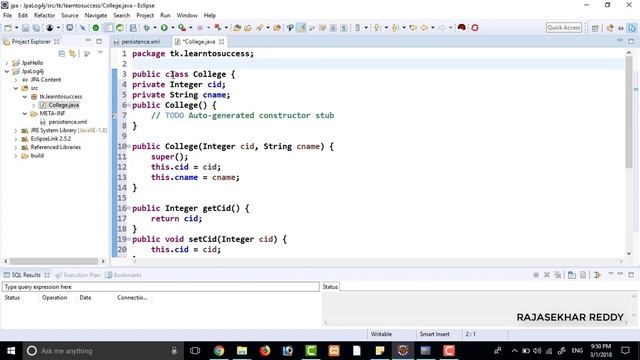Minimize the Project Explorer panel

tap(88, 41)
